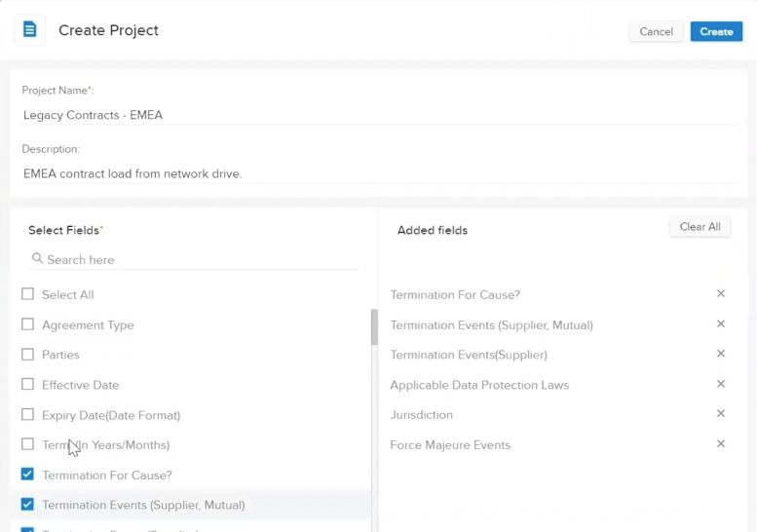The width and height of the screenshot is (757, 532).
Task: Click the Select Fields heading
Action: pyautogui.click(x=65, y=230)
